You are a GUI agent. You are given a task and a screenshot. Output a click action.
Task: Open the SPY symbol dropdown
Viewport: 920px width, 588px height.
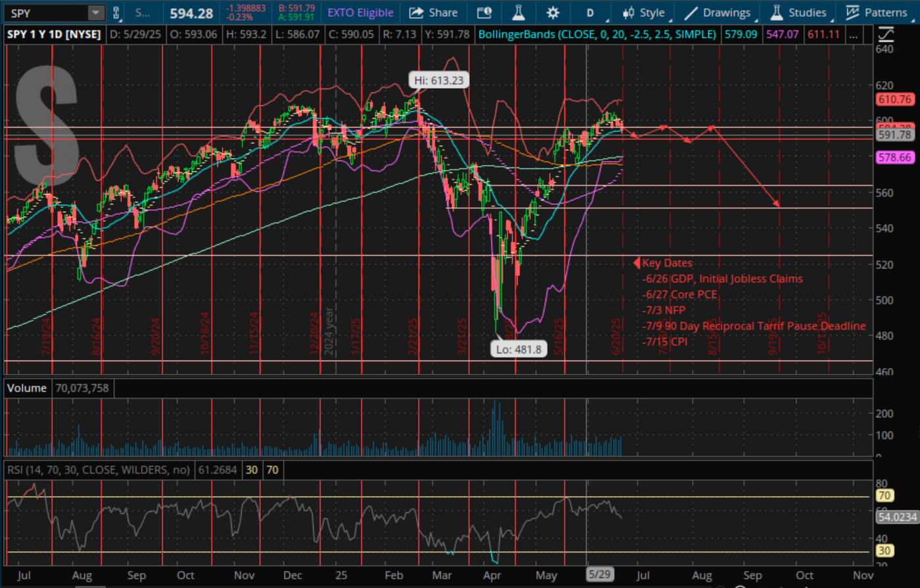(95, 12)
